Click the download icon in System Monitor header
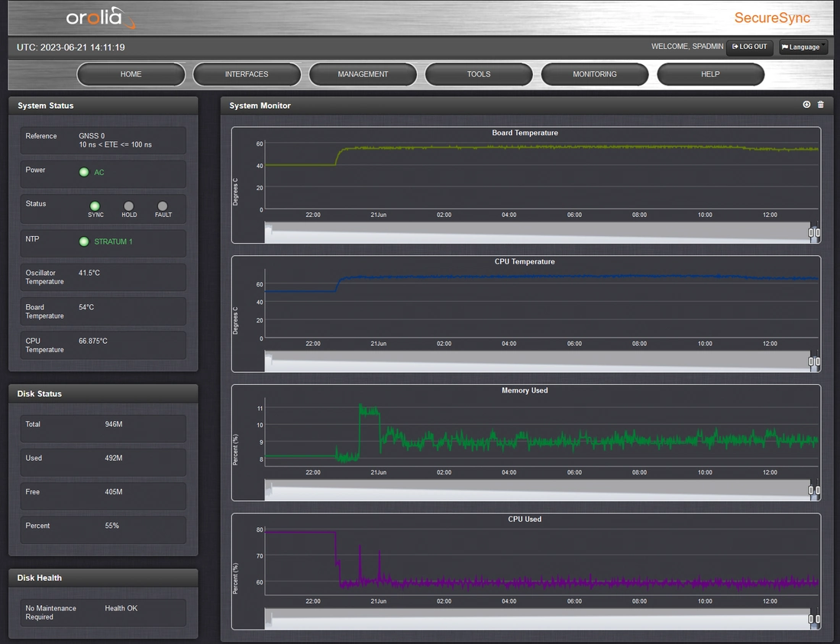This screenshot has width=840, height=644. click(x=806, y=105)
